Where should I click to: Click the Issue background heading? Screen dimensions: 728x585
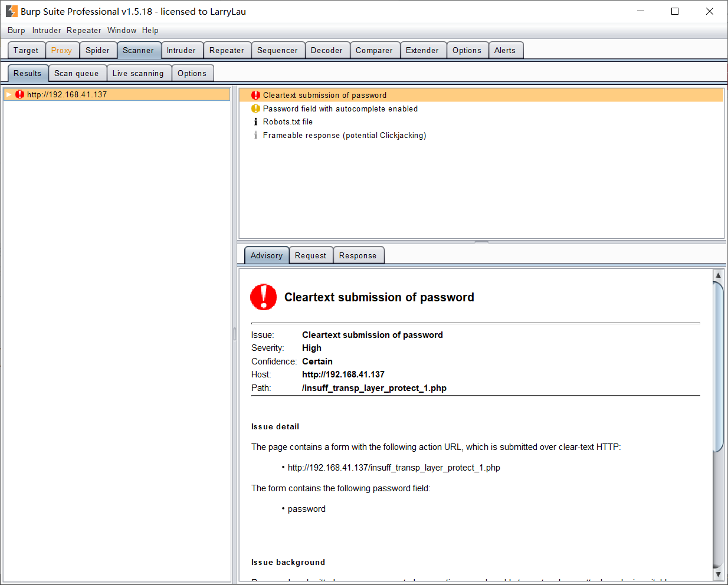(x=288, y=563)
